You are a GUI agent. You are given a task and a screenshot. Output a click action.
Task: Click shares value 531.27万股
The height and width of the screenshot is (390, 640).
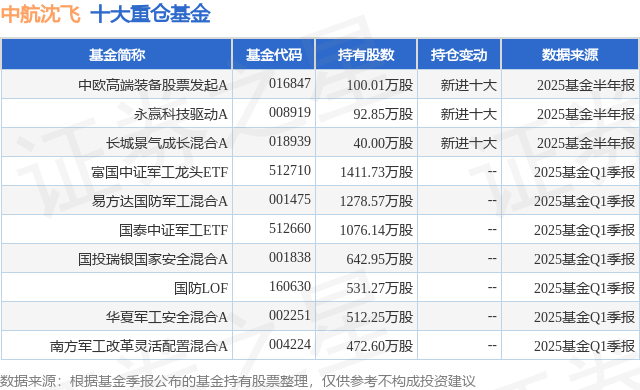point(380,288)
